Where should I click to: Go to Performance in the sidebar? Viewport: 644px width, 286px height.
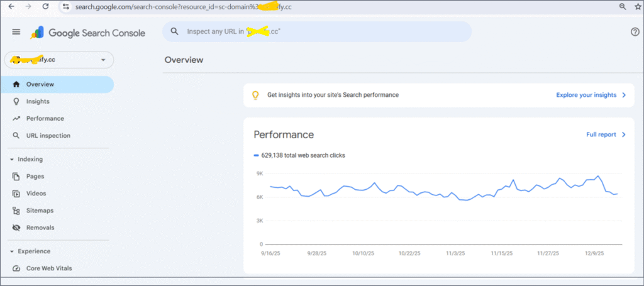45,118
